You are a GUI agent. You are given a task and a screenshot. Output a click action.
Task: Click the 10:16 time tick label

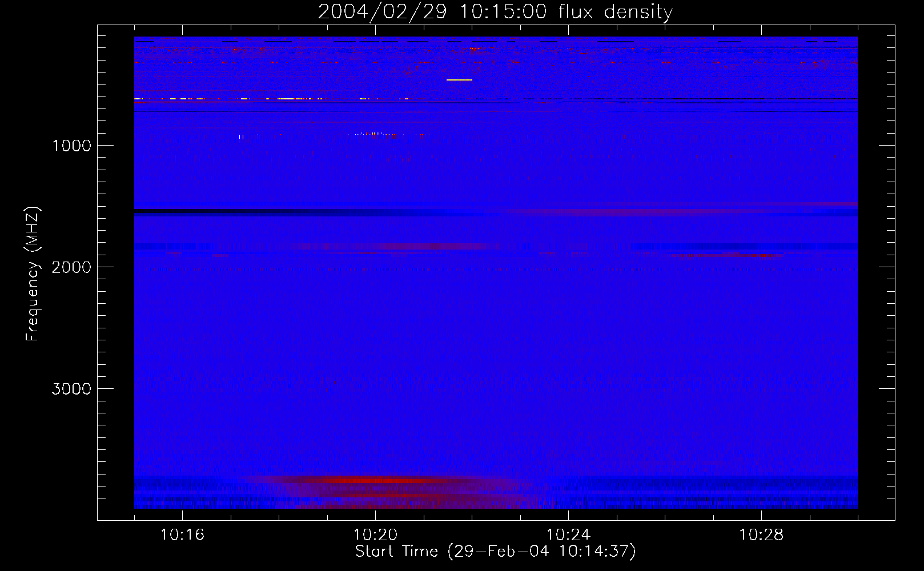tap(182, 535)
